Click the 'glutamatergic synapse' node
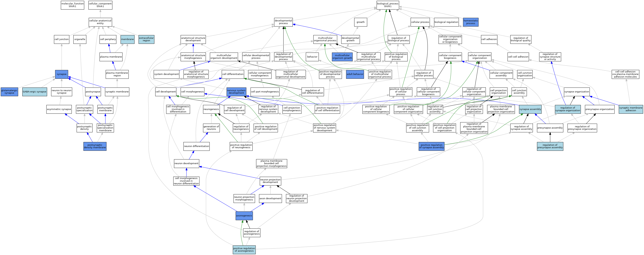644x255 pixels. pyautogui.click(x=9, y=92)
